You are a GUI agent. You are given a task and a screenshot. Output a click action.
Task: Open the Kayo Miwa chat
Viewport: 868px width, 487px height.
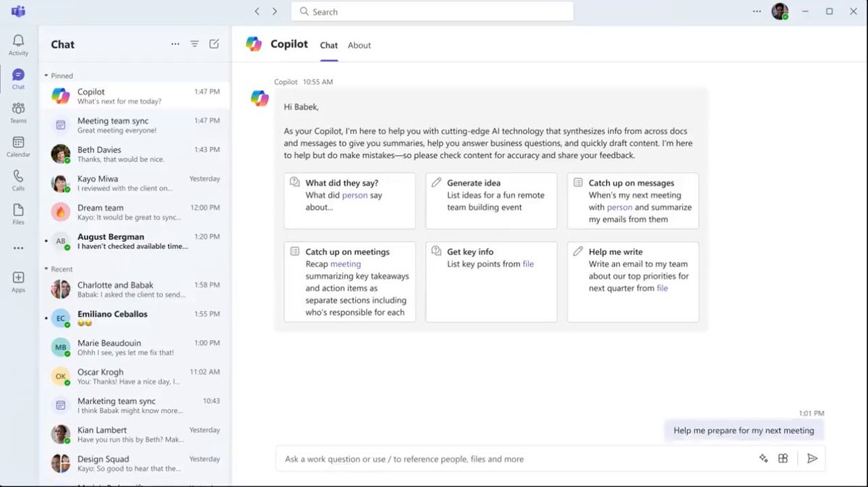click(135, 182)
